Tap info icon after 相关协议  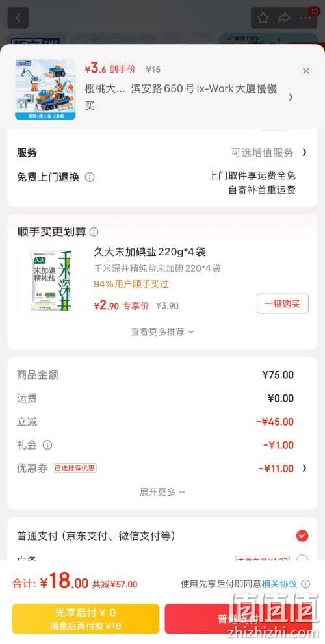[x=305, y=584]
